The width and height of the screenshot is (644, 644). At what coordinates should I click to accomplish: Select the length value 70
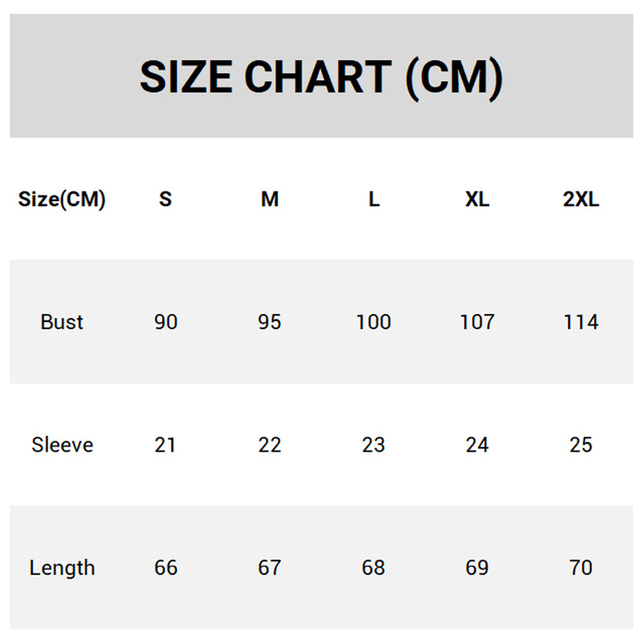point(581,568)
